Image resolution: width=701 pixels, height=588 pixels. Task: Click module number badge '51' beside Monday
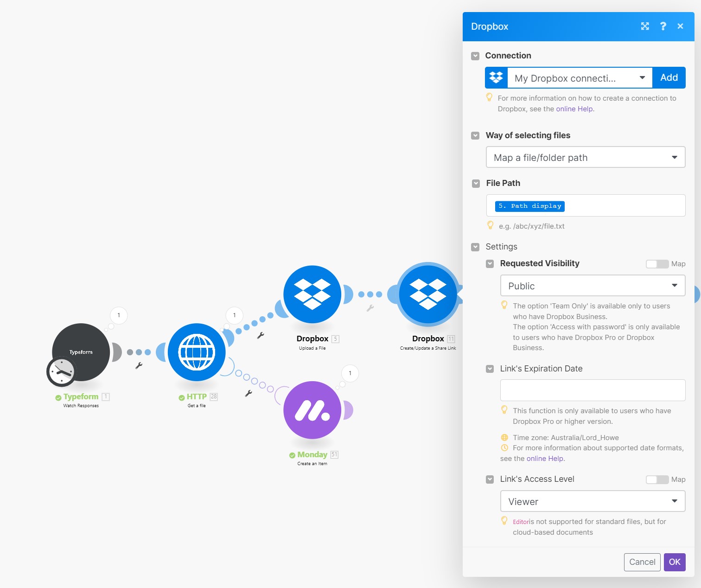tap(334, 454)
